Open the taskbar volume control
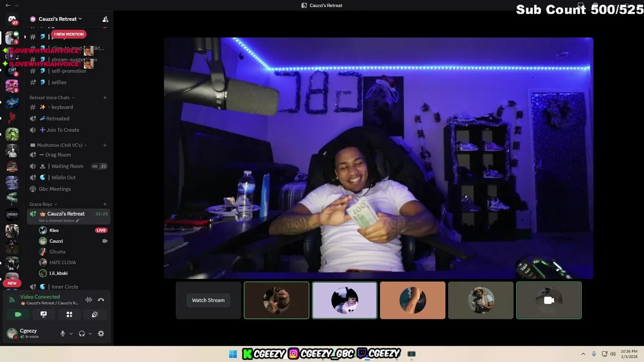Viewport: 644px width, 362px height. (613, 354)
